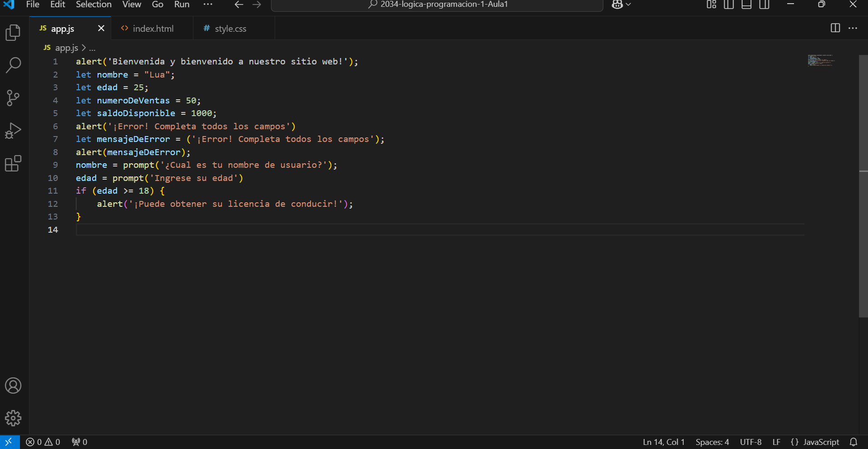Go forward in navigation history
Screen dimensions: 868x449
pos(257,5)
